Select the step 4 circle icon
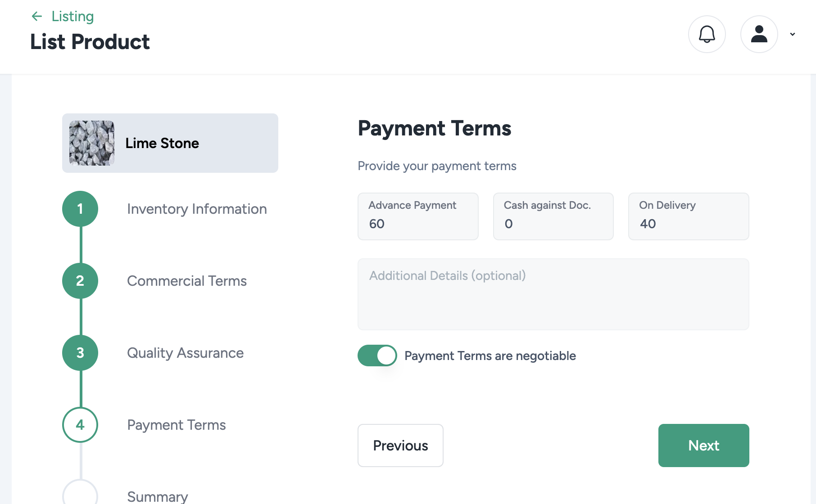The width and height of the screenshot is (816, 504). tap(80, 425)
